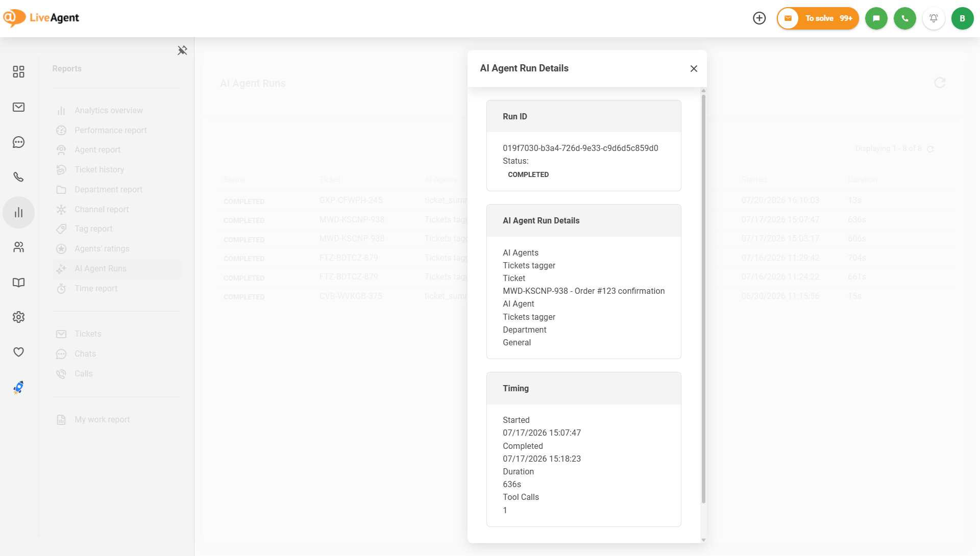Click the completed time 07/17/2026 15:18:23
980x556 pixels.
tap(542, 459)
